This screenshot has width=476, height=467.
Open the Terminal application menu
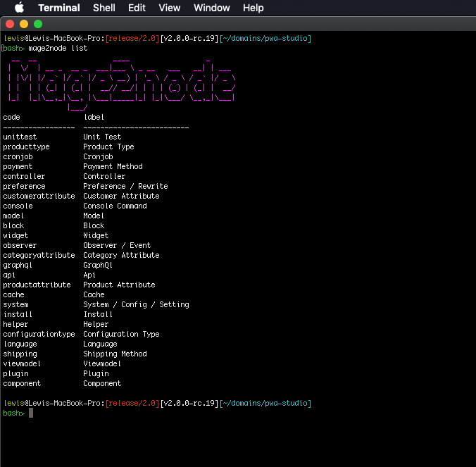point(59,8)
